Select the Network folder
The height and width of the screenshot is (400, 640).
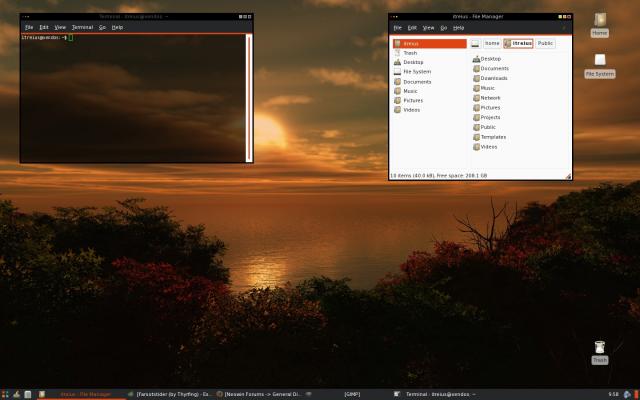487,98
